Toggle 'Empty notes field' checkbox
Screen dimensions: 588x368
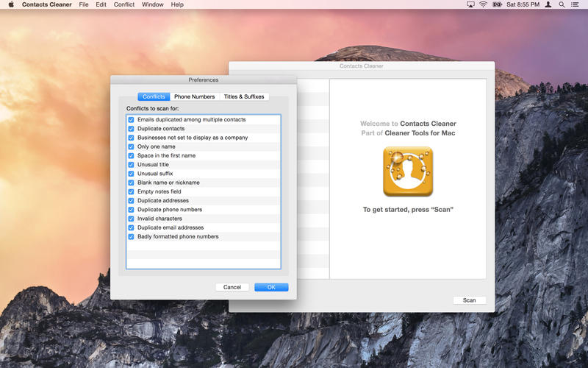(131, 191)
